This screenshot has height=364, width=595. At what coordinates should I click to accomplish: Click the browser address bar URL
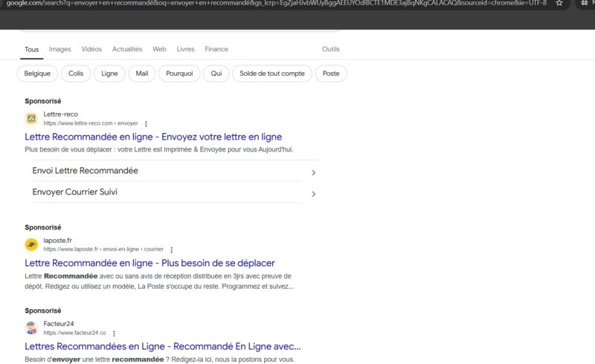click(x=276, y=3)
